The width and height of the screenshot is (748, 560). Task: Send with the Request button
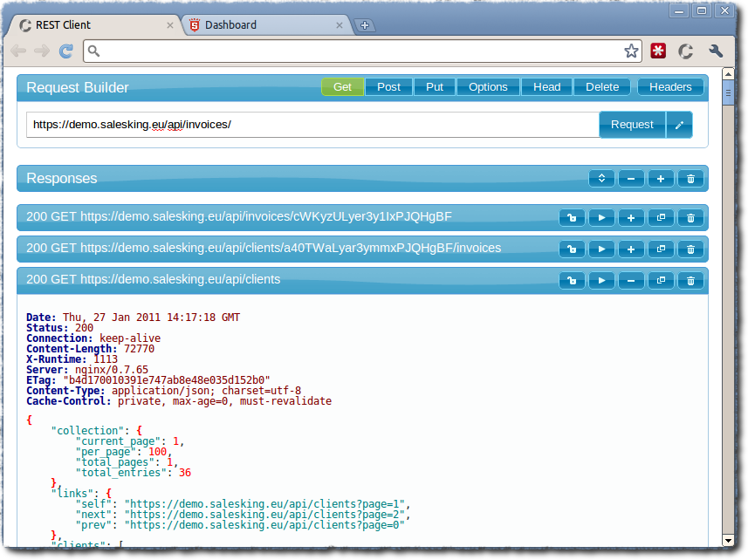coord(632,125)
